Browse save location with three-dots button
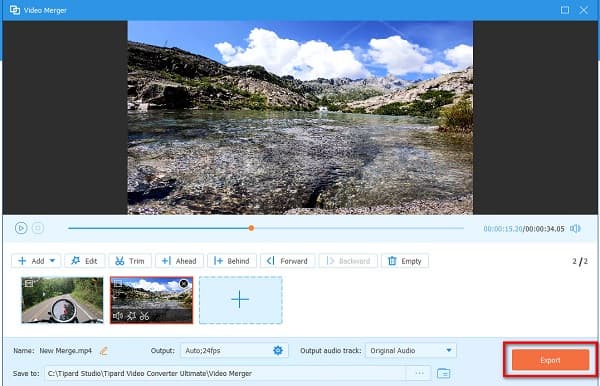 click(419, 373)
